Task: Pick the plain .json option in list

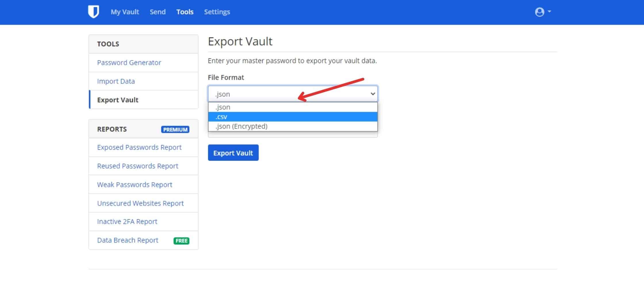Action: tap(292, 107)
